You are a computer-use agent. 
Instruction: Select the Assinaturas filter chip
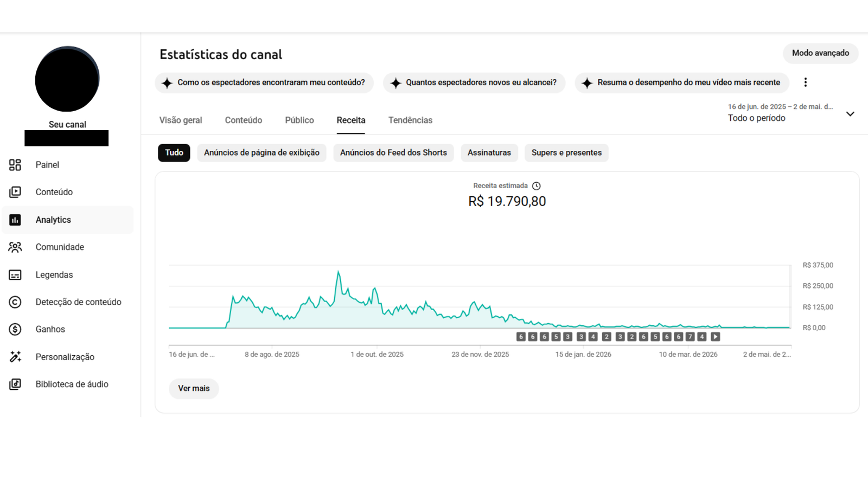tap(489, 153)
